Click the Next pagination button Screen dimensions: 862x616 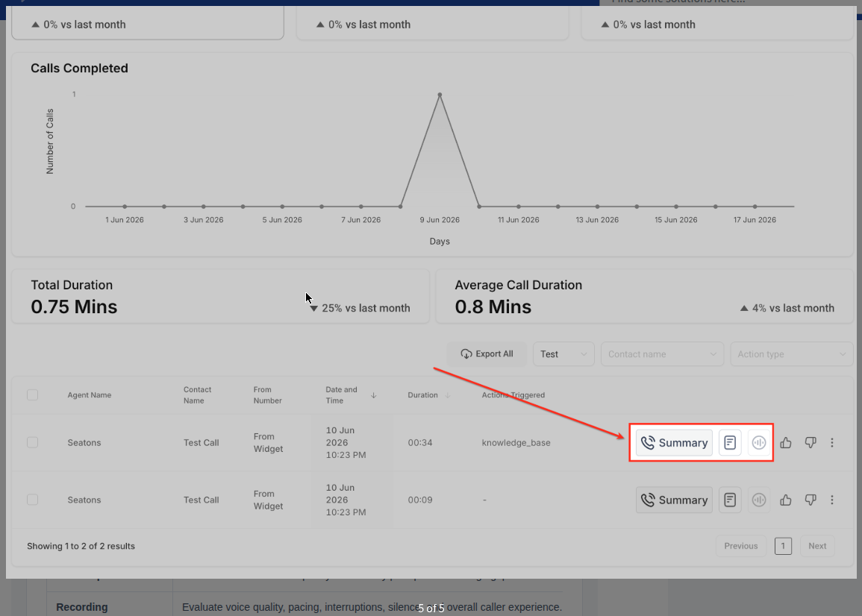[x=817, y=546]
